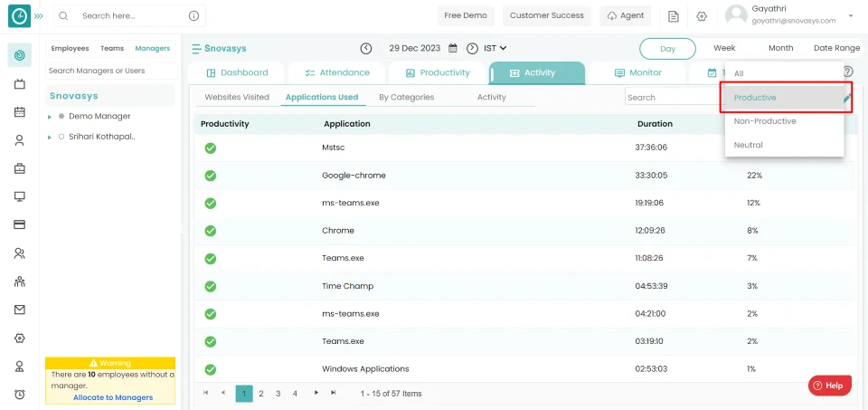The image size is (868, 410).
Task: Open the desktop screen sidebar icon
Action: [x=19, y=196]
